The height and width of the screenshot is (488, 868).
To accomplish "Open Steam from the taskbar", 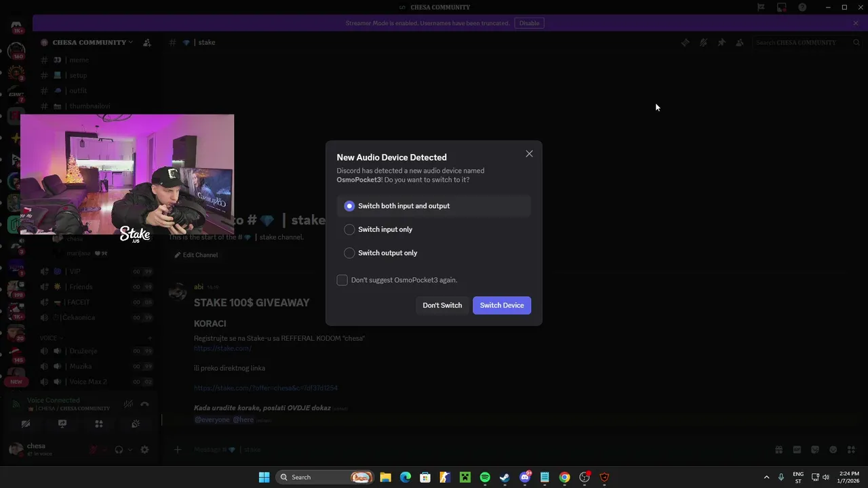I will [505, 477].
